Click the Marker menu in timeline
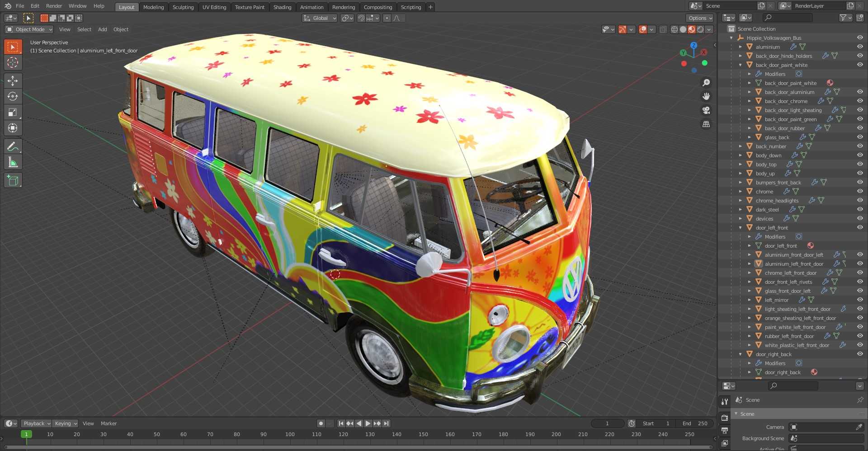Screen dimensions: 868x451 [108, 423]
